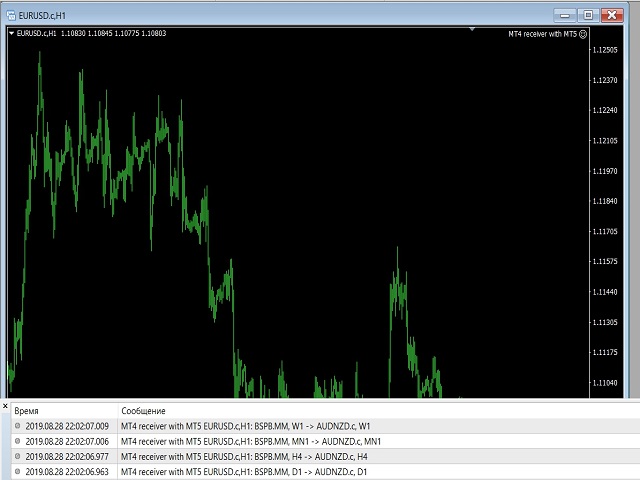The width and height of the screenshot is (640, 480).
Task: Click message ending AUDNZD.c, D1
Action: click(244, 471)
